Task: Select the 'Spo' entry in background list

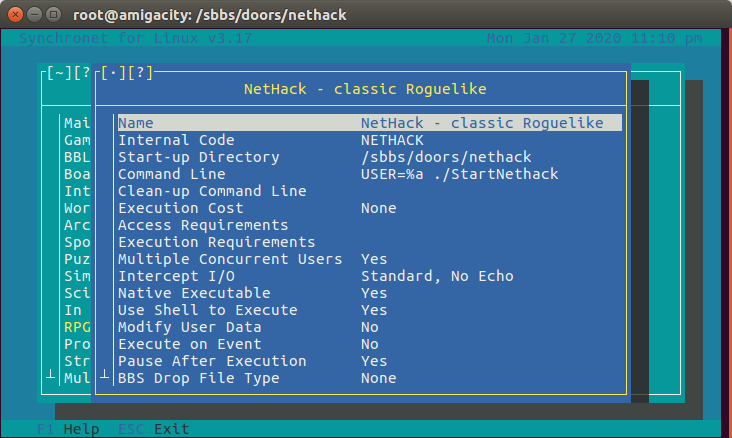Action: point(77,242)
